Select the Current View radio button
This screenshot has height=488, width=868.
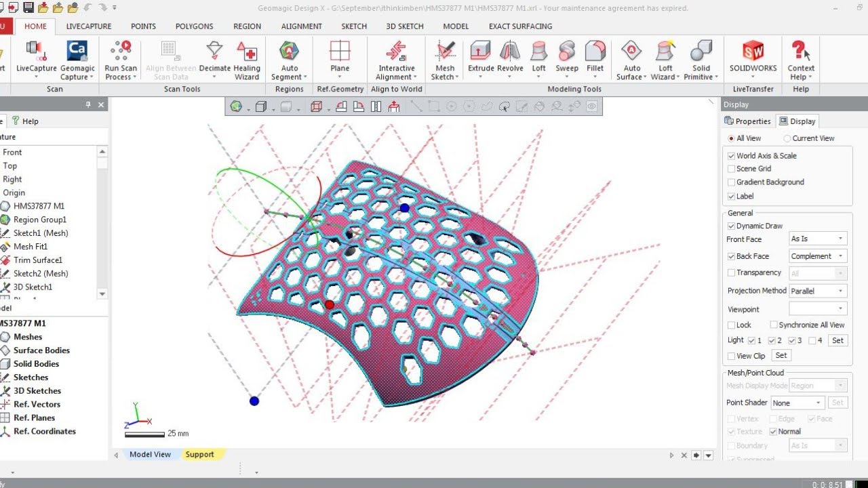tap(787, 138)
